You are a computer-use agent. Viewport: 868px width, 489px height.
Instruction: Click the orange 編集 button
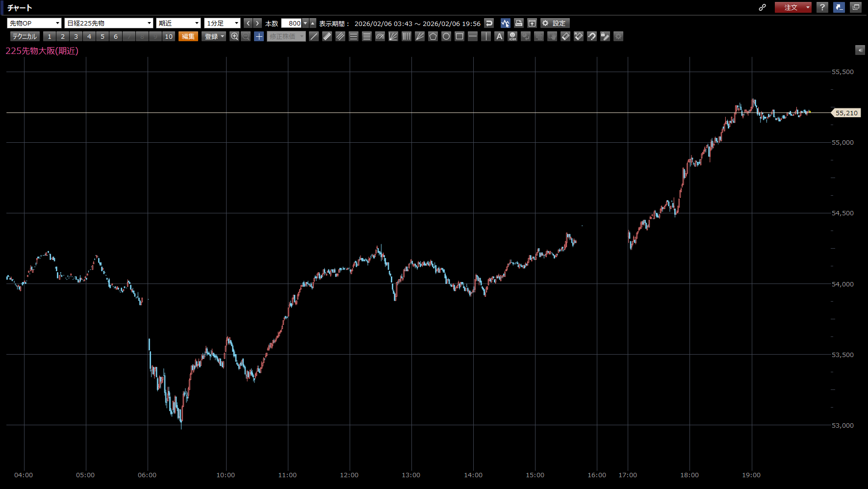pos(188,36)
